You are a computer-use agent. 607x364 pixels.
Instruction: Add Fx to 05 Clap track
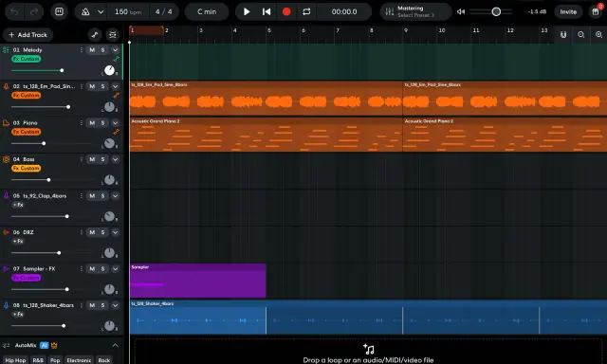[x=18, y=205]
